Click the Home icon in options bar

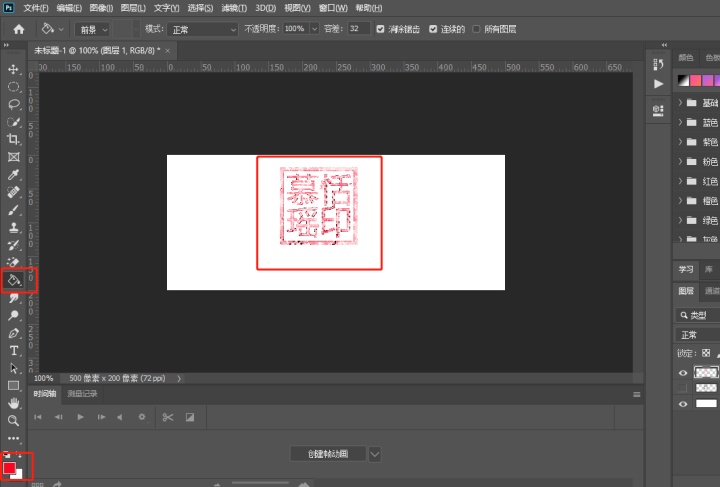[19, 29]
